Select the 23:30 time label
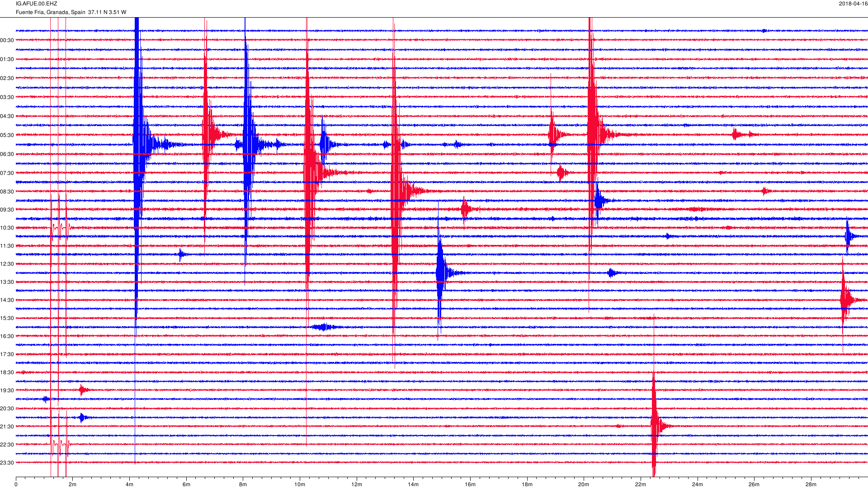 [7, 463]
